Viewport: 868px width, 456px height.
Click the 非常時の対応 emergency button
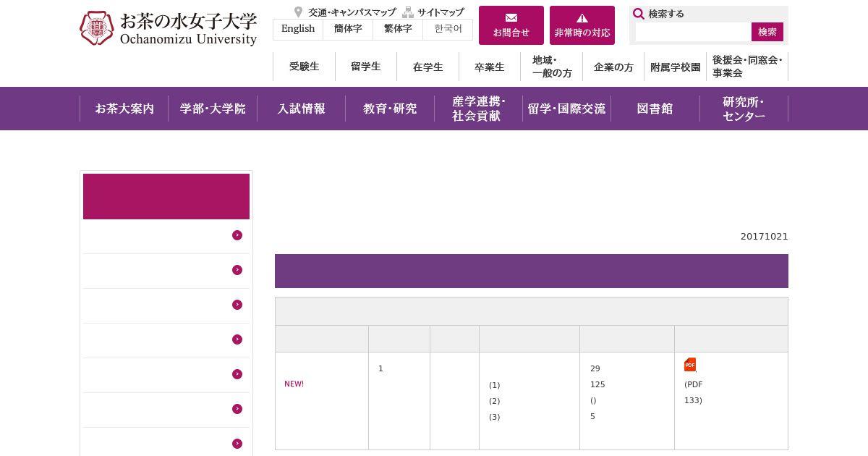(582, 25)
